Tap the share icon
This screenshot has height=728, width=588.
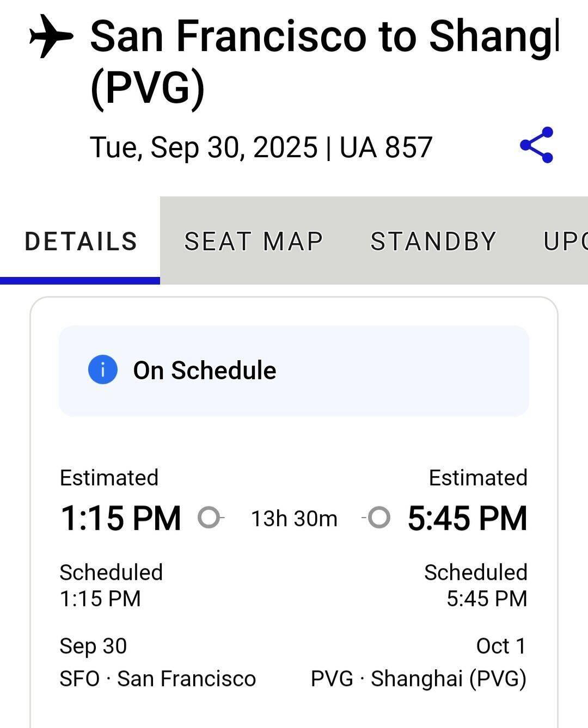click(537, 145)
